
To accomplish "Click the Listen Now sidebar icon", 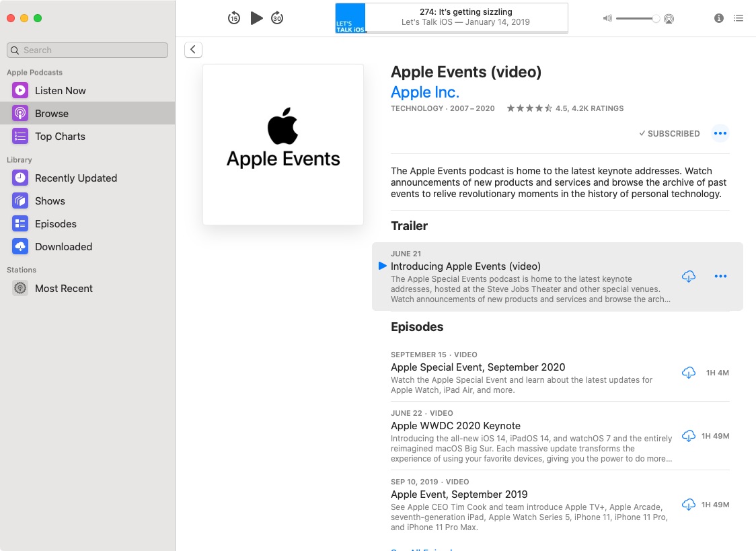I will point(20,91).
